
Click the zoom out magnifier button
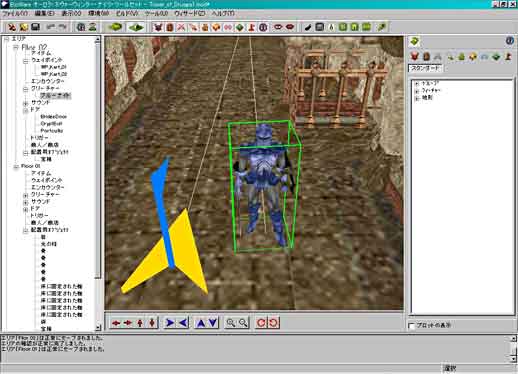(x=243, y=323)
